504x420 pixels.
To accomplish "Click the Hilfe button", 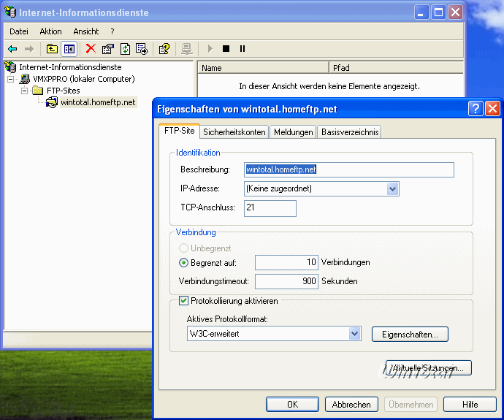I will click(470, 404).
